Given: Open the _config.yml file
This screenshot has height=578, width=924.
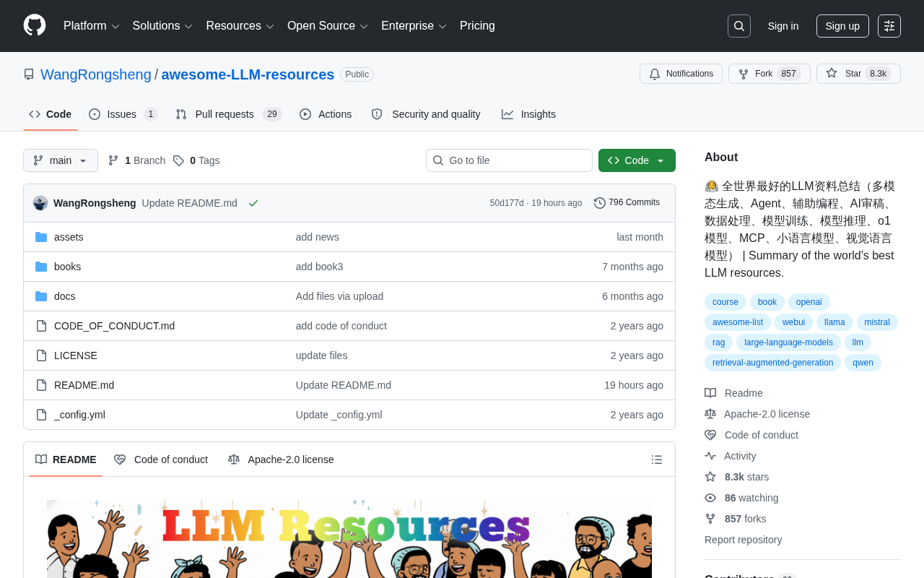Looking at the screenshot, I should pyautogui.click(x=79, y=415).
